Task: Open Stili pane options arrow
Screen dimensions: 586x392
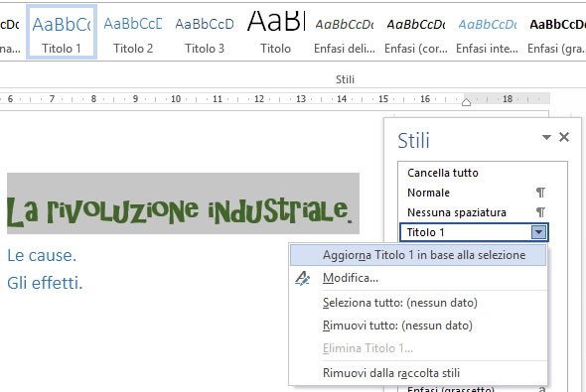Action: point(546,137)
